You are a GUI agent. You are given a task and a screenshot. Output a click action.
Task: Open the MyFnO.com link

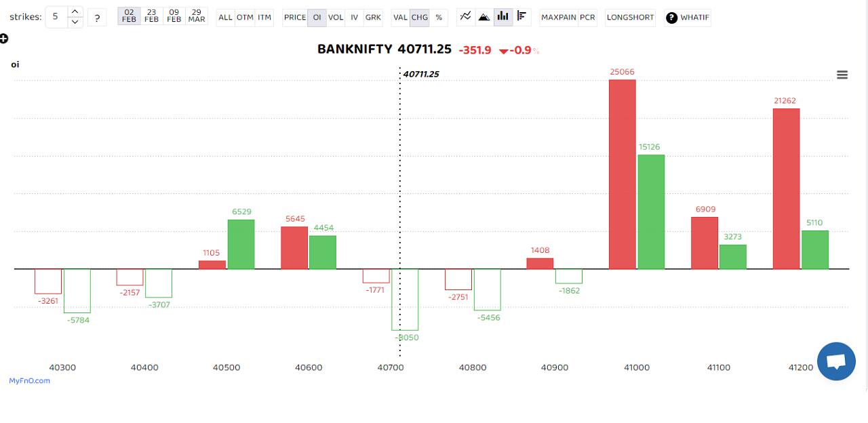point(30,380)
